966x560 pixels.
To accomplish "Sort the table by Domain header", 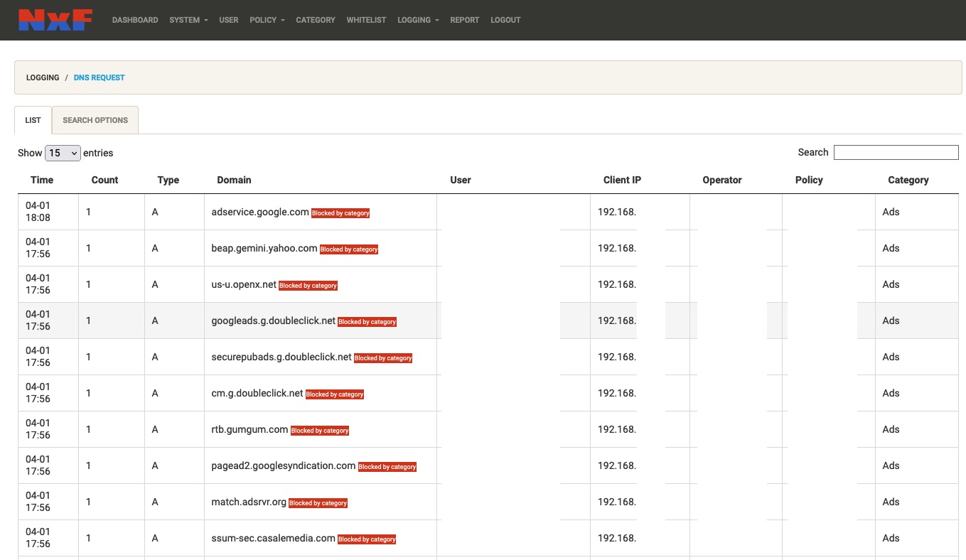I will 234,180.
